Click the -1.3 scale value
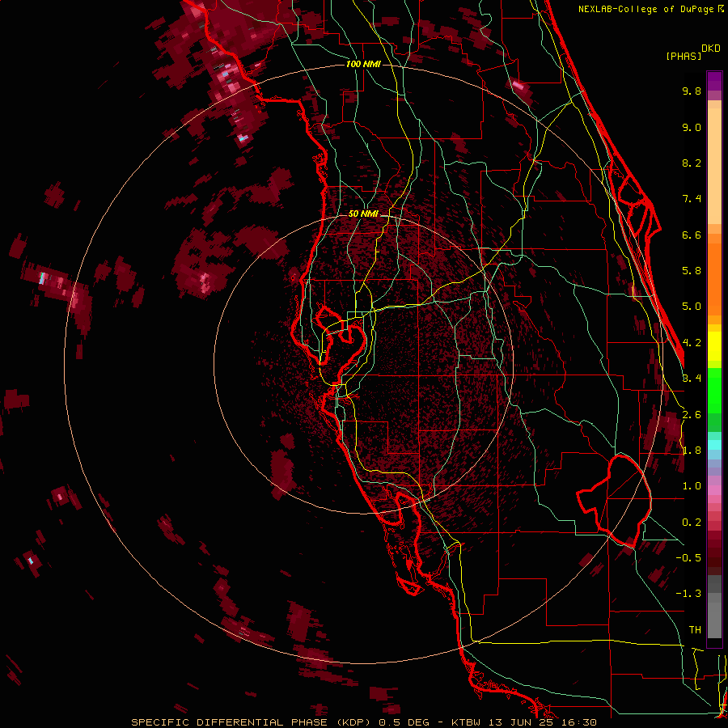 688,594
